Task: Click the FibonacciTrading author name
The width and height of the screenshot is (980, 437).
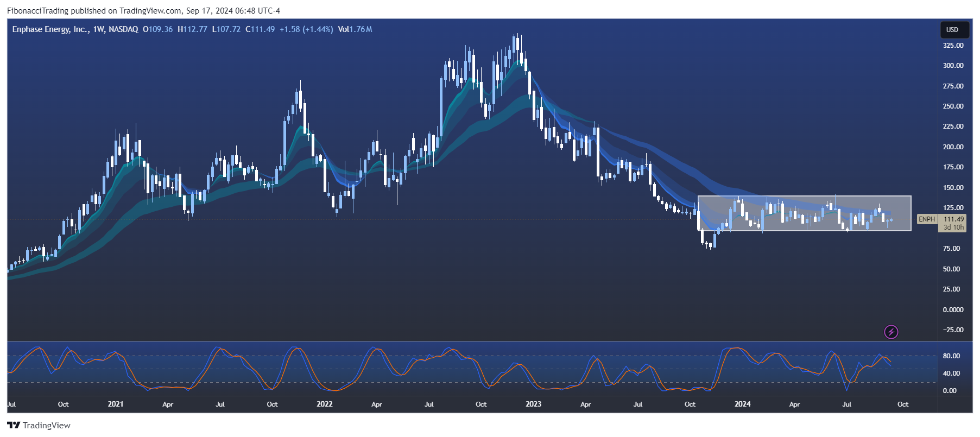Action: pos(37,11)
